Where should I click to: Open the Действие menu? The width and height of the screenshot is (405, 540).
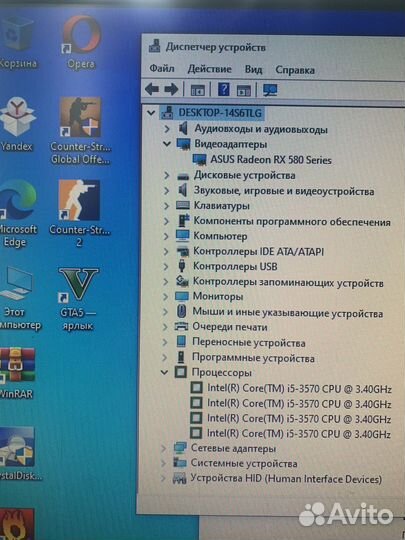(x=209, y=69)
